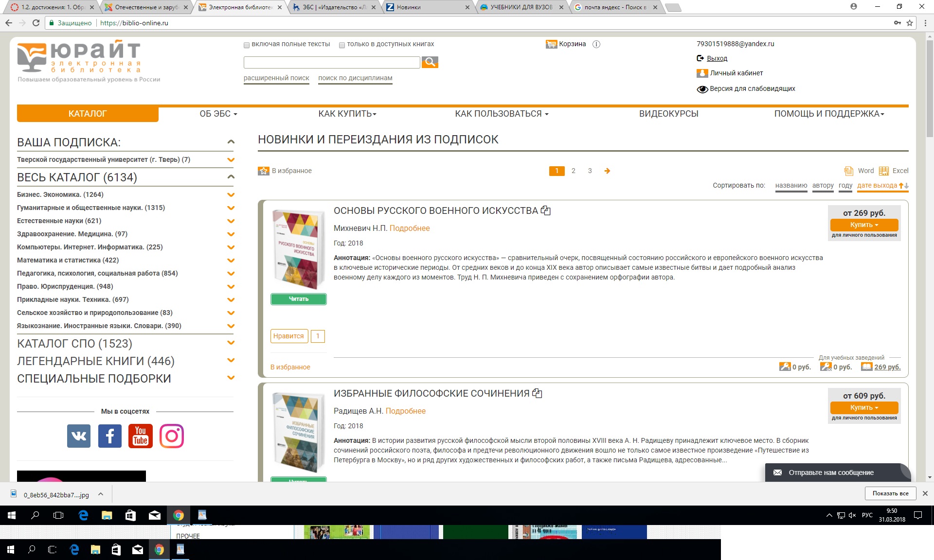The image size is (934, 560).
Task: Click the YouTube social icon
Action: coord(141,436)
